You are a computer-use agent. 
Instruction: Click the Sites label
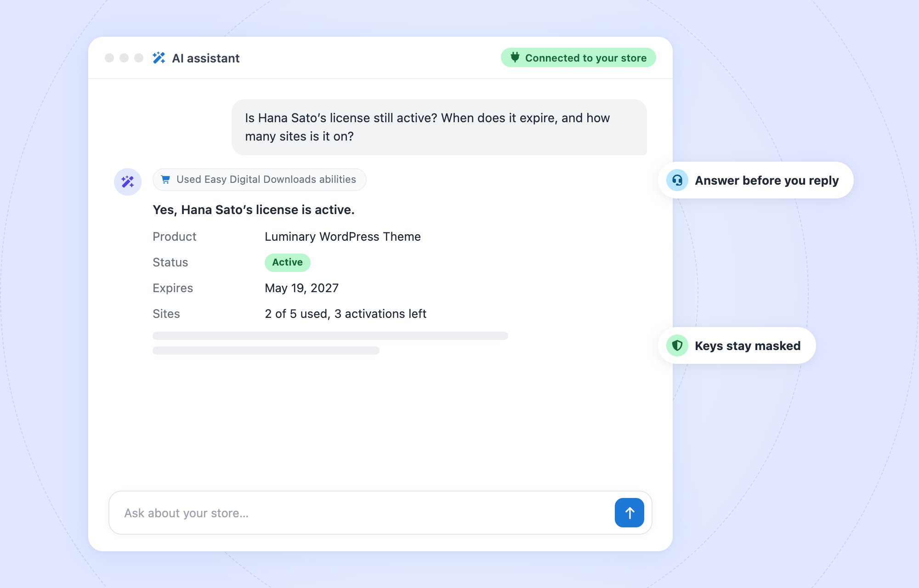(x=166, y=314)
